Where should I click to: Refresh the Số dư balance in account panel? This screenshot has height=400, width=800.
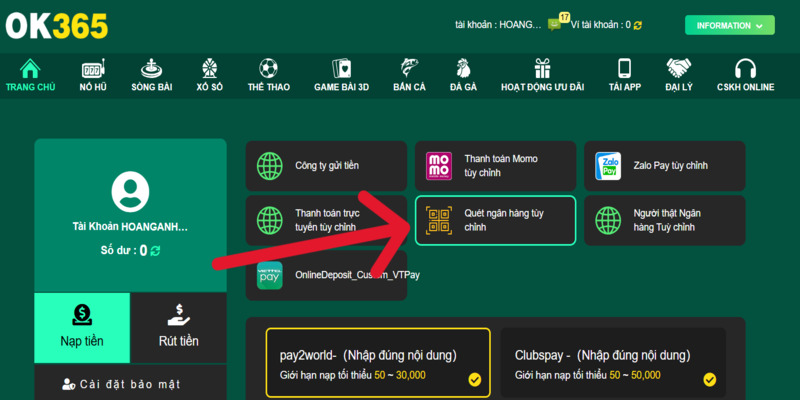pyautogui.click(x=156, y=251)
